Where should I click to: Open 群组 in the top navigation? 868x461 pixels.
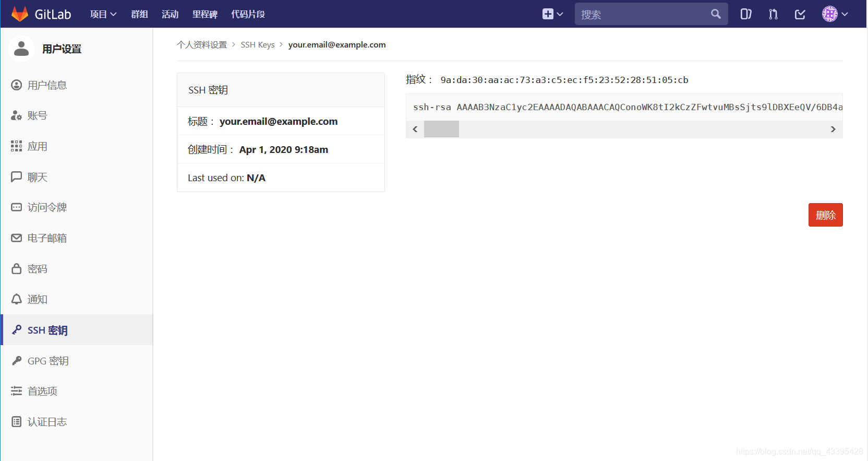(139, 14)
